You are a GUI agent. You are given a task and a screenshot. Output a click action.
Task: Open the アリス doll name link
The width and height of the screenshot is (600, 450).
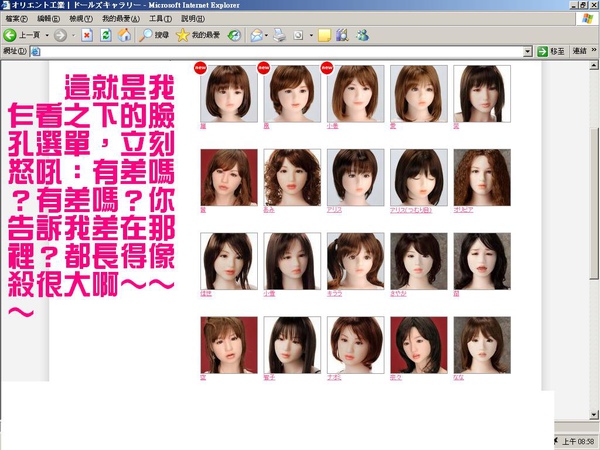coord(334,210)
